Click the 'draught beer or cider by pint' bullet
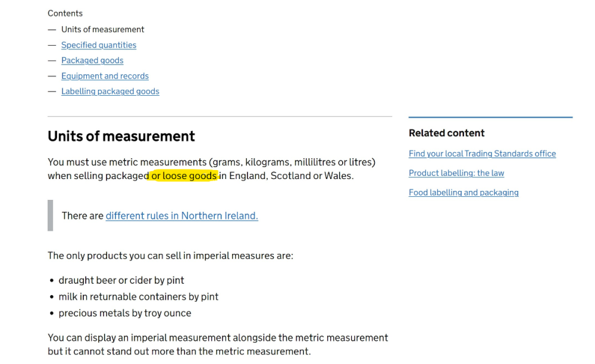The image size is (595, 364). pos(121,280)
